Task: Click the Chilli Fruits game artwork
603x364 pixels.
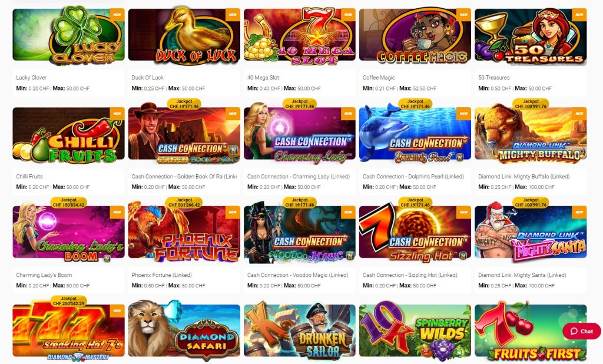Action: [68, 134]
